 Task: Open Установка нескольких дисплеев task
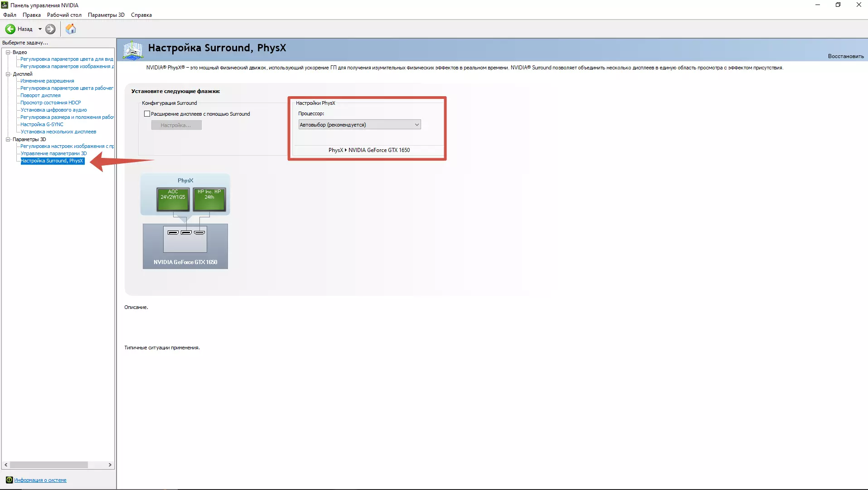[58, 132]
